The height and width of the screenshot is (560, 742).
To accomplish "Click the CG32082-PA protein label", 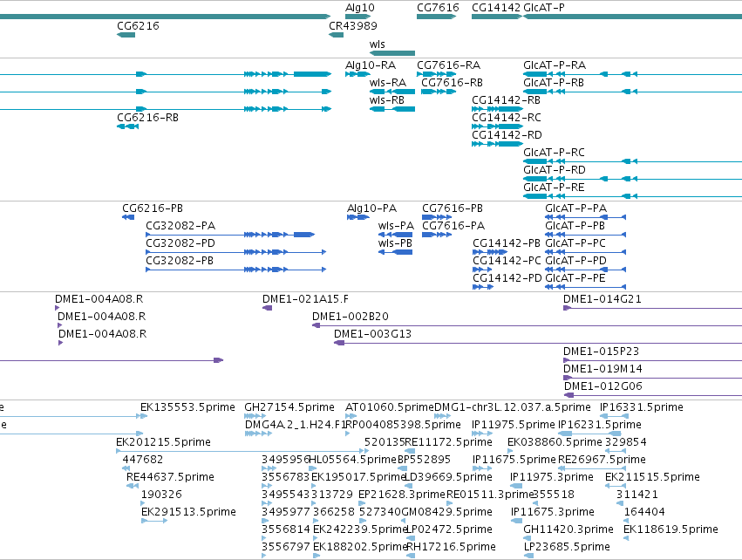I will pos(180,226).
